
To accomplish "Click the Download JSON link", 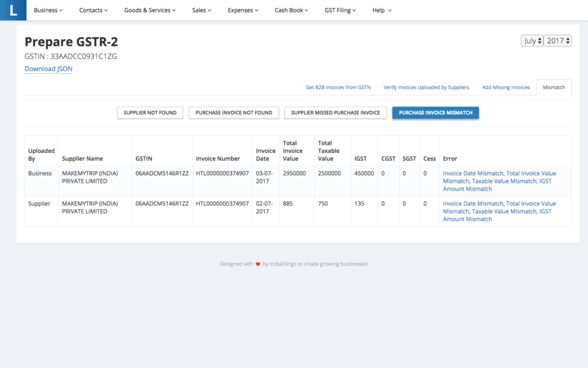I will point(48,68).
